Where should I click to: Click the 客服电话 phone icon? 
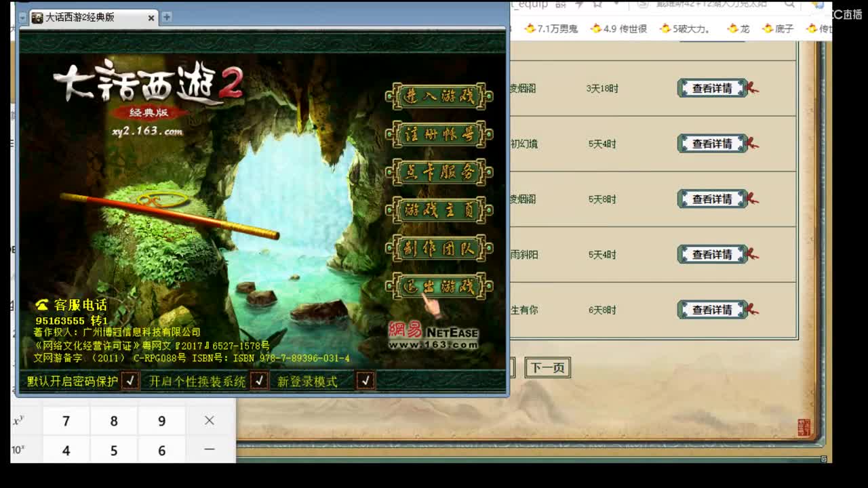pos(42,305)
